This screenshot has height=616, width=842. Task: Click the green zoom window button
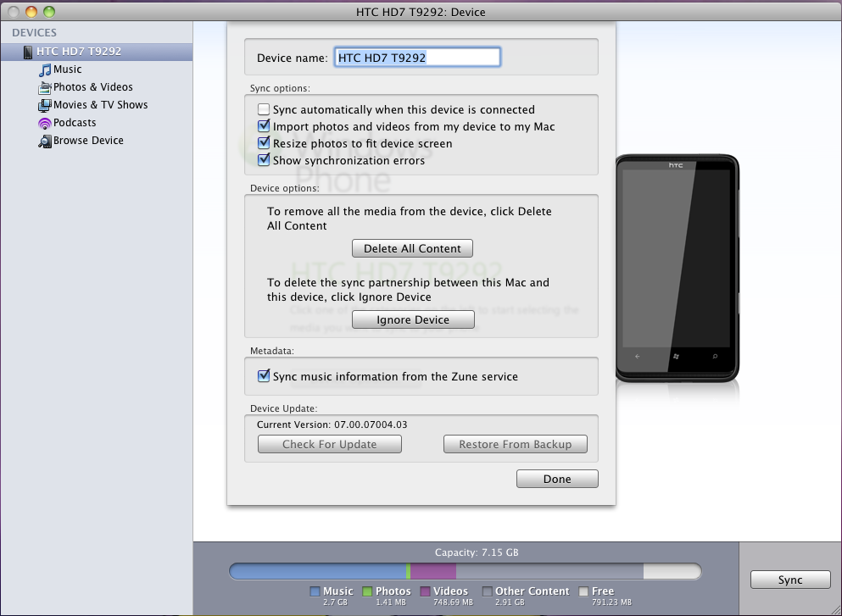(49, 12)
